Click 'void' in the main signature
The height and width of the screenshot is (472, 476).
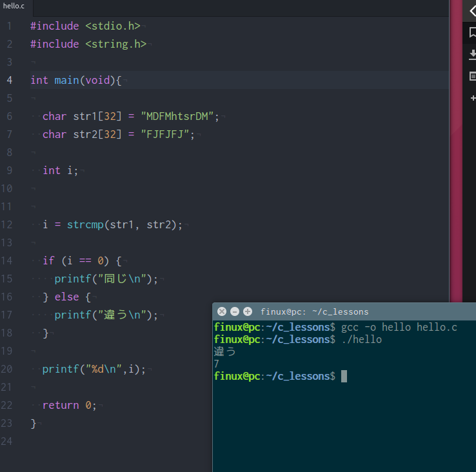click(x=97, y=81)
